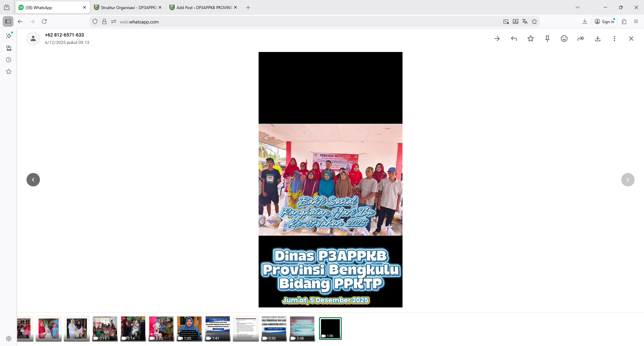Play the Bakti Sosial video

coord(330,180)
